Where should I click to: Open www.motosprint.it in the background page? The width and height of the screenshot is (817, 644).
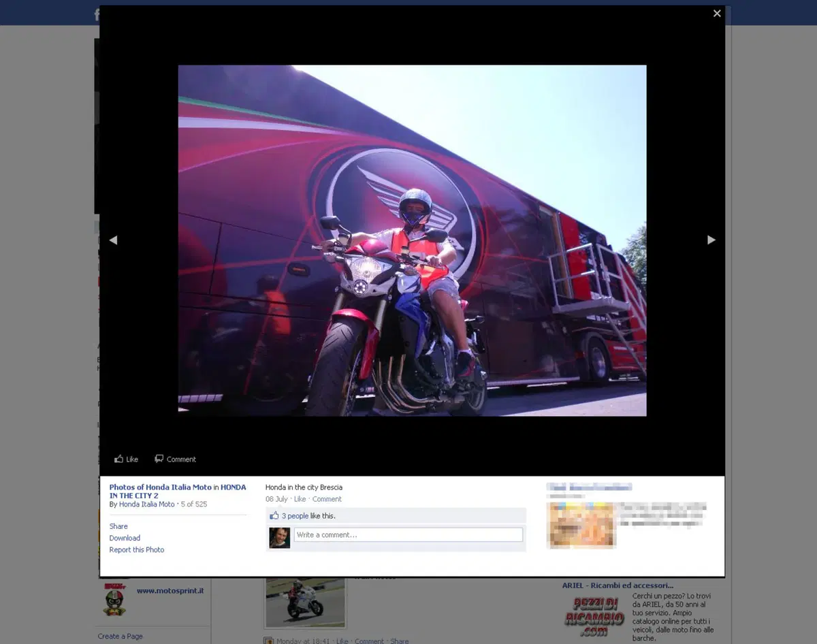coord(170,591)
